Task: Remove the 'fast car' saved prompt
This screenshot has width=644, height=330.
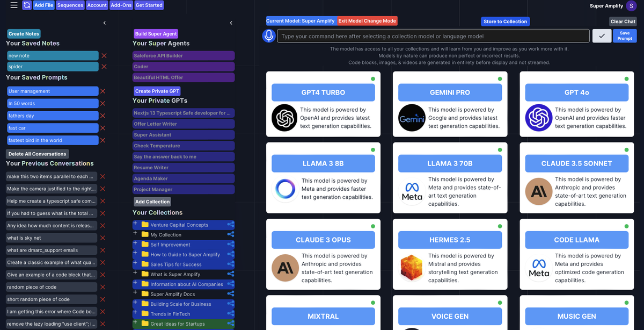Action: [103, 128]
